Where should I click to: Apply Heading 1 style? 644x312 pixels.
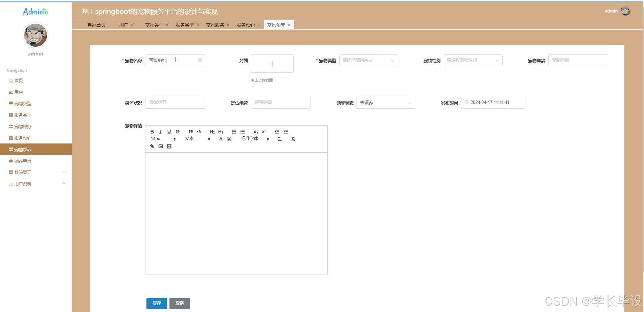tap(212, 132)
